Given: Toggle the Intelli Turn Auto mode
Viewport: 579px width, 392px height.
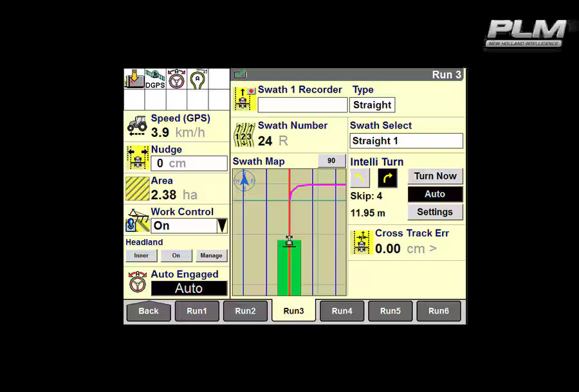Looking at the screenshot, I should (x=435, y=194).
